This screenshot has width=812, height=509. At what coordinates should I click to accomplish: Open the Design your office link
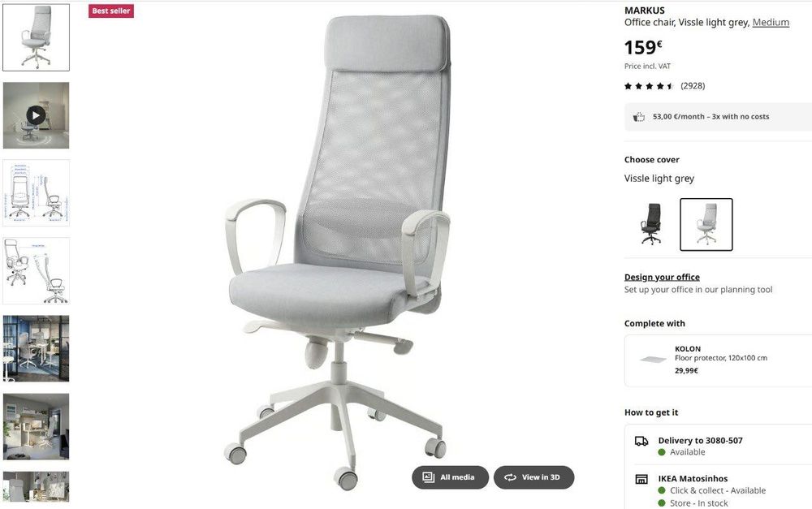coord(662,277)
